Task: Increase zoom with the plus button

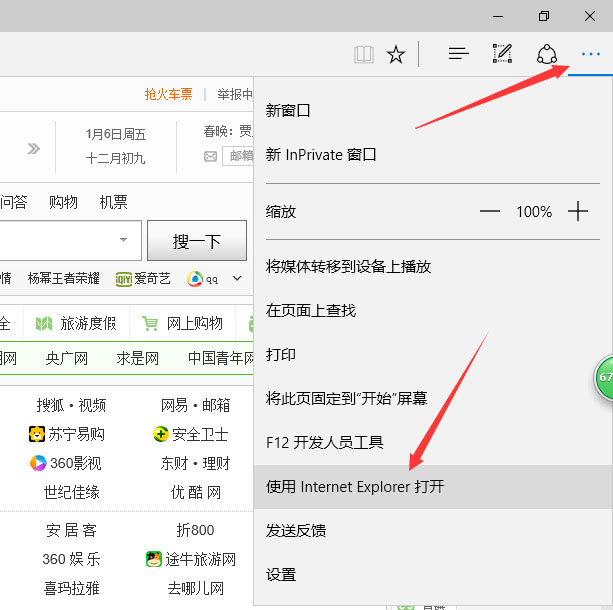Action: tap(578, 211)
